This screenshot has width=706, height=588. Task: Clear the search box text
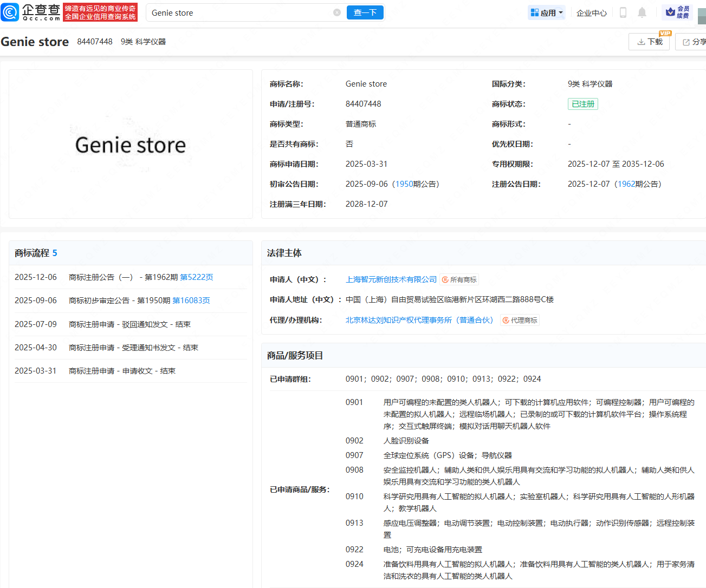(x=337, y=12)
